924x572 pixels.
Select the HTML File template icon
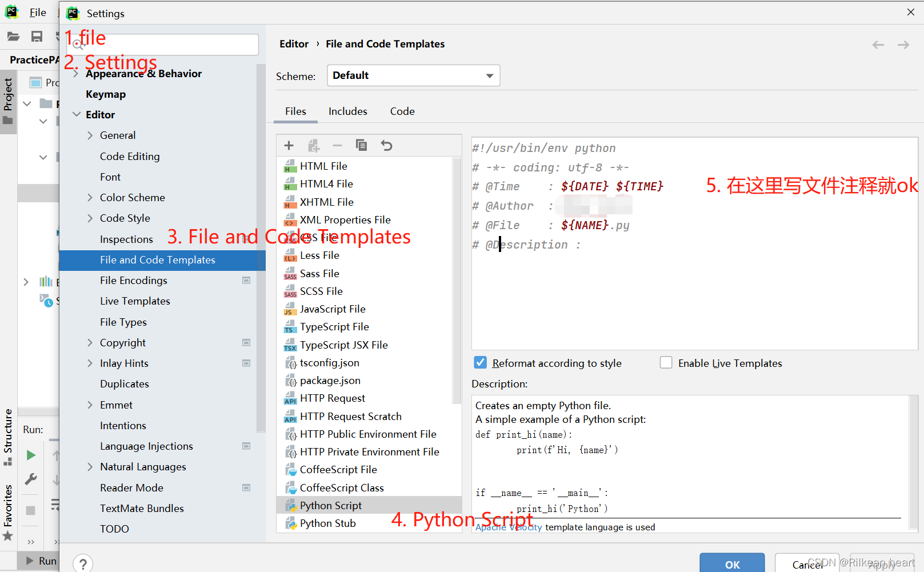pos(290,166)
